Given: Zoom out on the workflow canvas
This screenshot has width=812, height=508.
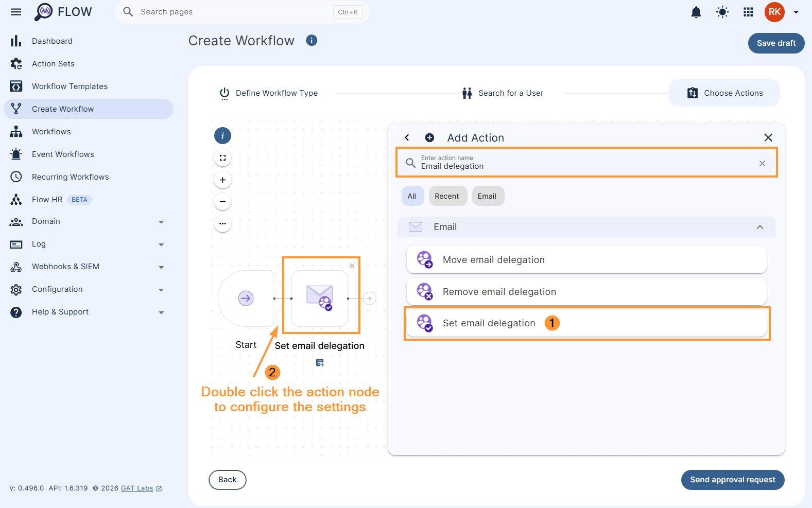Looking at the screenshot, I should tap(222, 202).
